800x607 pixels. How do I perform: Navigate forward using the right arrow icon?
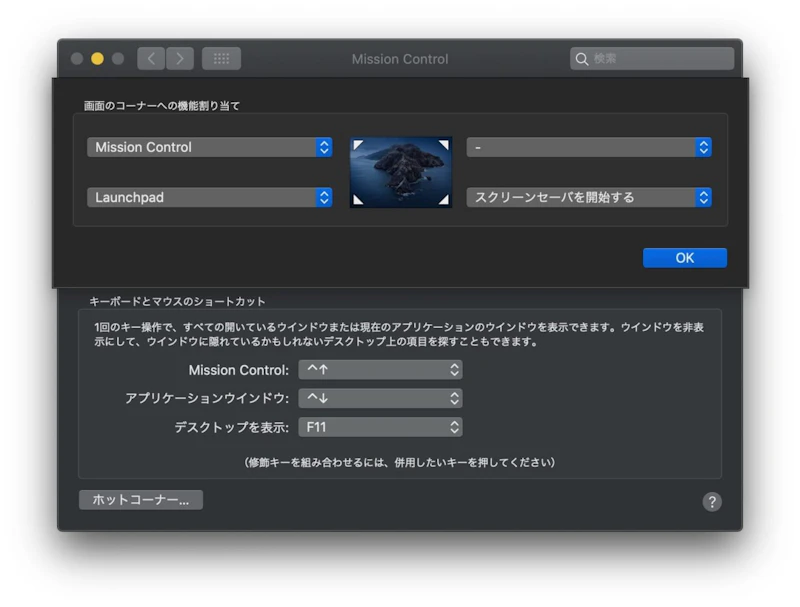click(x=179, y=58)
